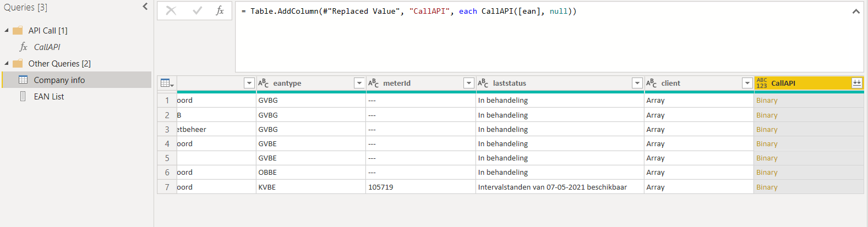Select the KVBE eantype cell
Image resolution: width=868 pixels, height=227 pixels.
(x=311, y=187)
